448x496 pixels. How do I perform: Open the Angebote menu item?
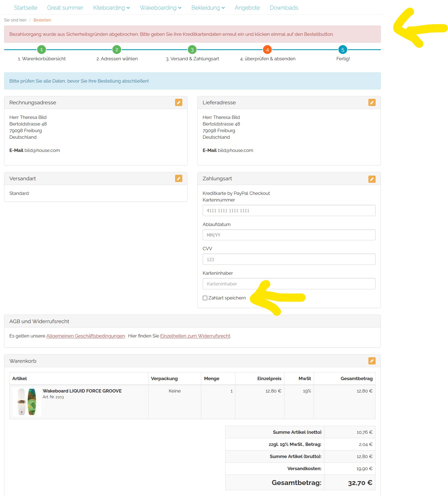(247, 8)
